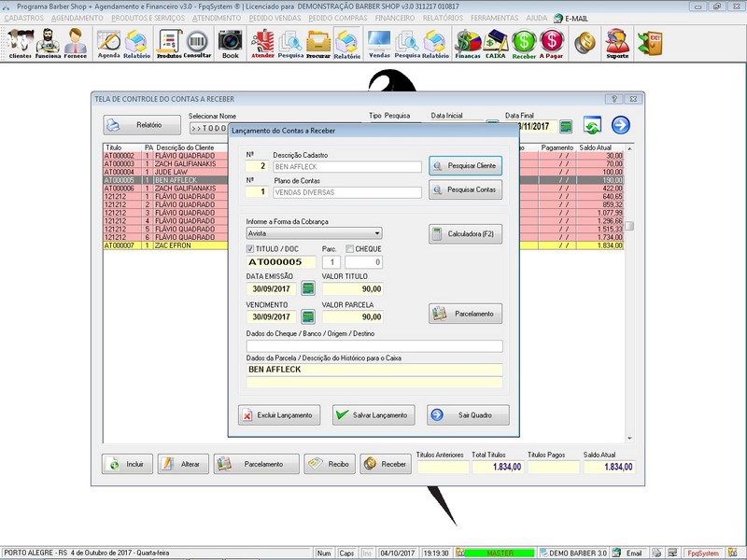Open the Suporte toolbar icon
The height and width of the screenshot is (560, 747).
point(617,43)
